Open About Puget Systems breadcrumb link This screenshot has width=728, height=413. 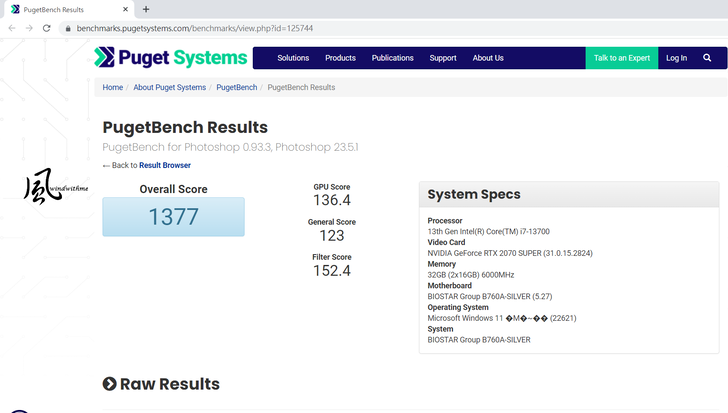point(169,87)
